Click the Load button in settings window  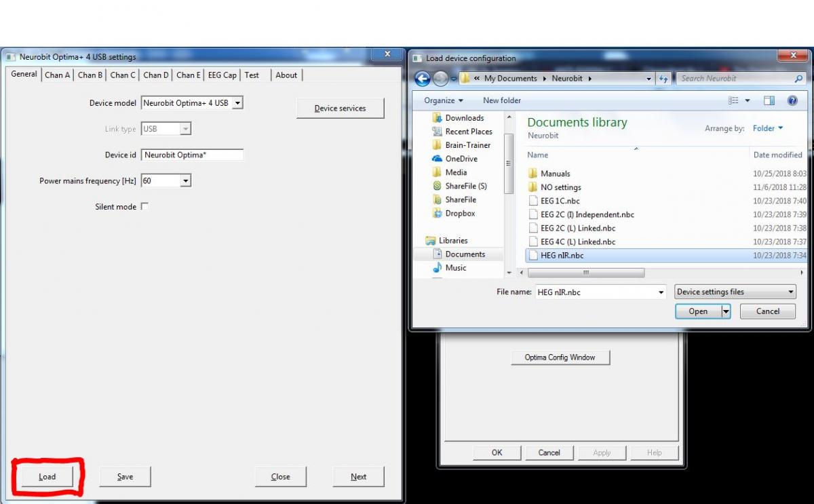pyautogui.click(x=47, y=476)
